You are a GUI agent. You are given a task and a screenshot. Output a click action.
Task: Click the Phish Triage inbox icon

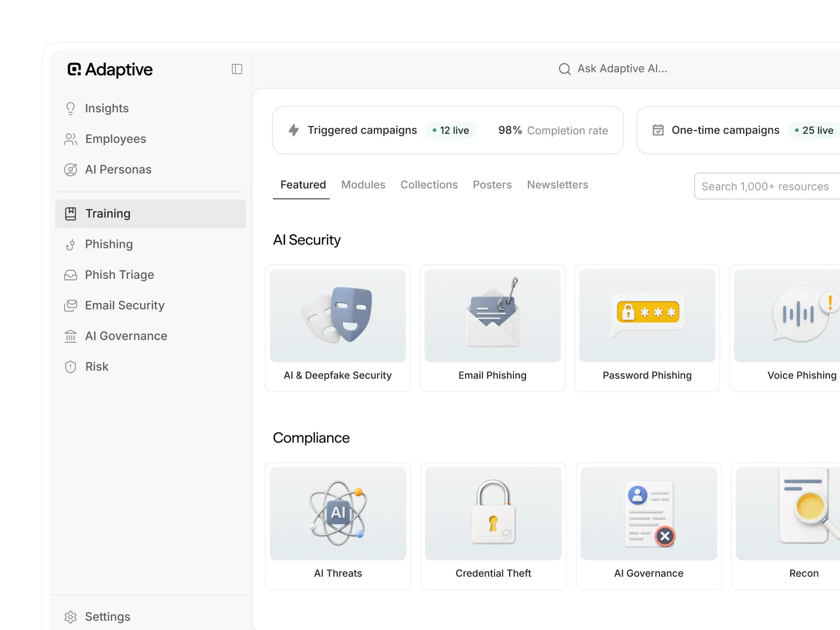[x=70, y=275]
